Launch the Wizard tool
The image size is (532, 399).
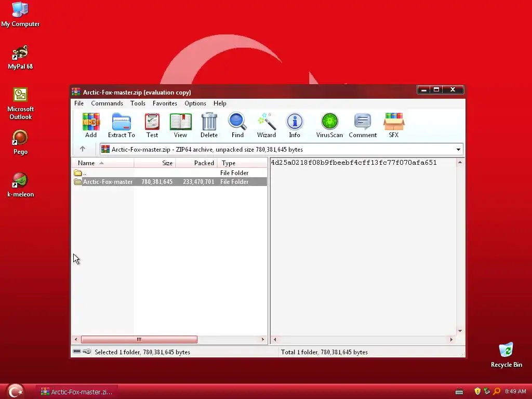pyautogui.click(x=267, y=125)
